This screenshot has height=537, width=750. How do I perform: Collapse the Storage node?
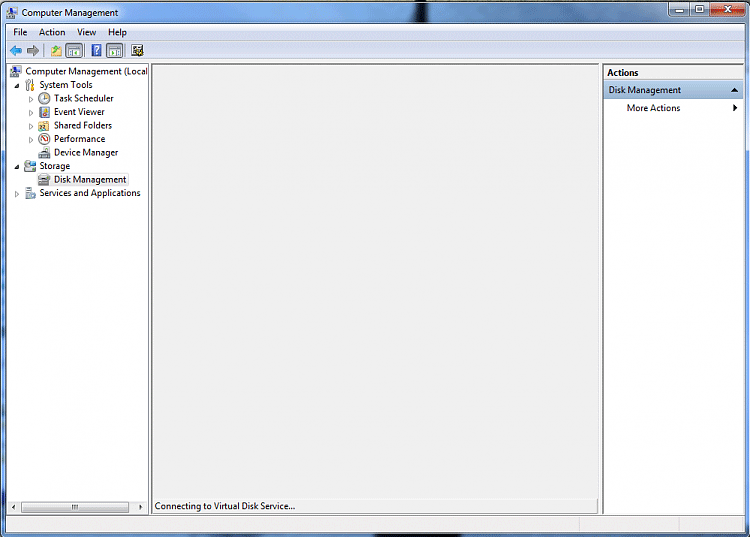(x=17, y=166)
